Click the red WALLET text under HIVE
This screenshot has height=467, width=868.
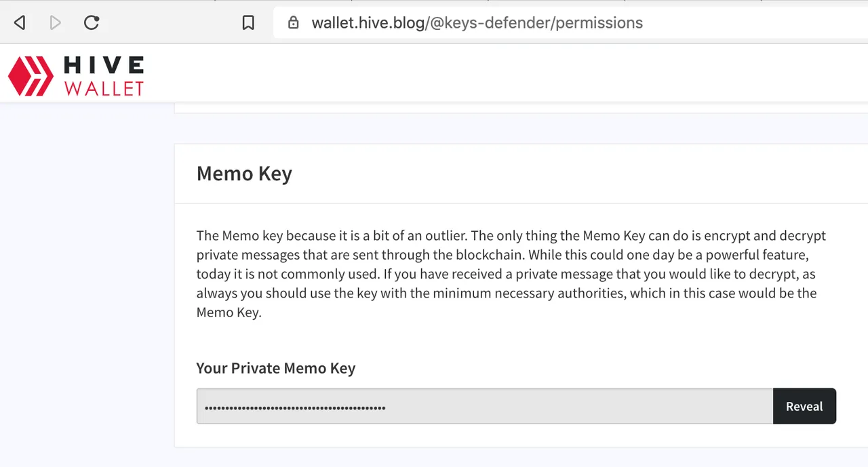104,87
